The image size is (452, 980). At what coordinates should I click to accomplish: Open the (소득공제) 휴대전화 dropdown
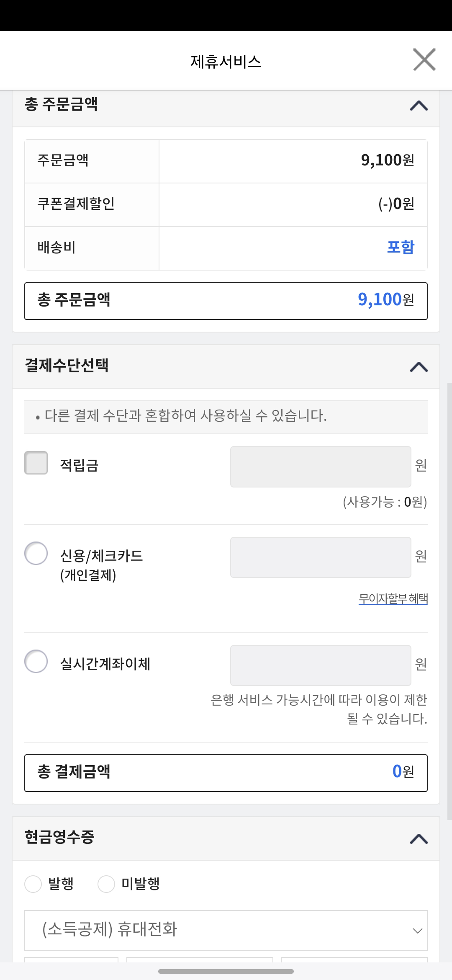point(226,931)
